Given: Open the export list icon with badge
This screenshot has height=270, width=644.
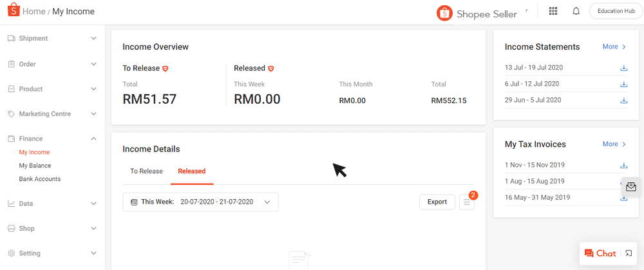Looking at the screenshot, I should pos(468,202).
